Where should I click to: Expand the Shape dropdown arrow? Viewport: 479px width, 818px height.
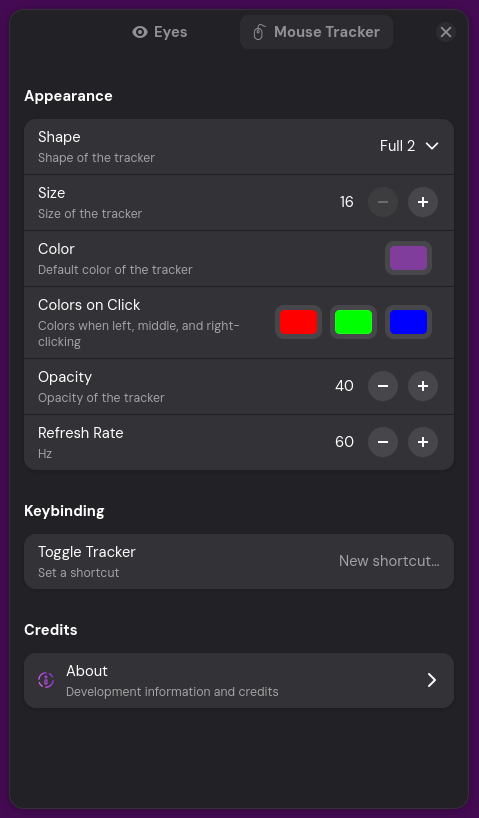(x=432, y=146)
